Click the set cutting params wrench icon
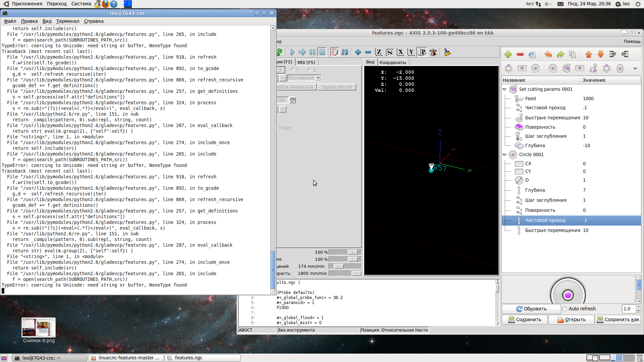Screen dimensions: 644x362 [567, 68]
